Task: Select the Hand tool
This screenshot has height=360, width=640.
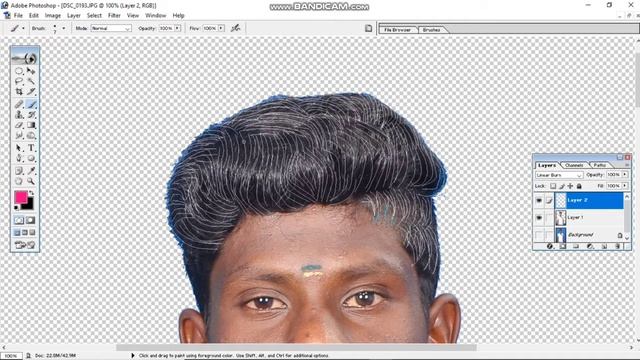Action: pyautogui.click(x=19, y=181)
